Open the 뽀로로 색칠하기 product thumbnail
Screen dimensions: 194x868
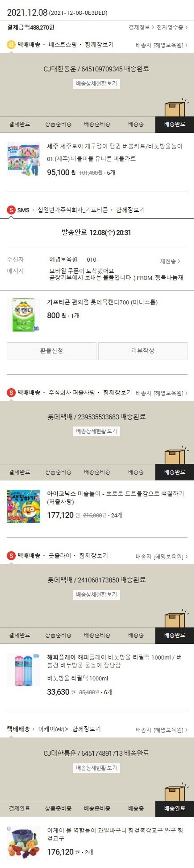pyautogui.click(x=24, y=506)
